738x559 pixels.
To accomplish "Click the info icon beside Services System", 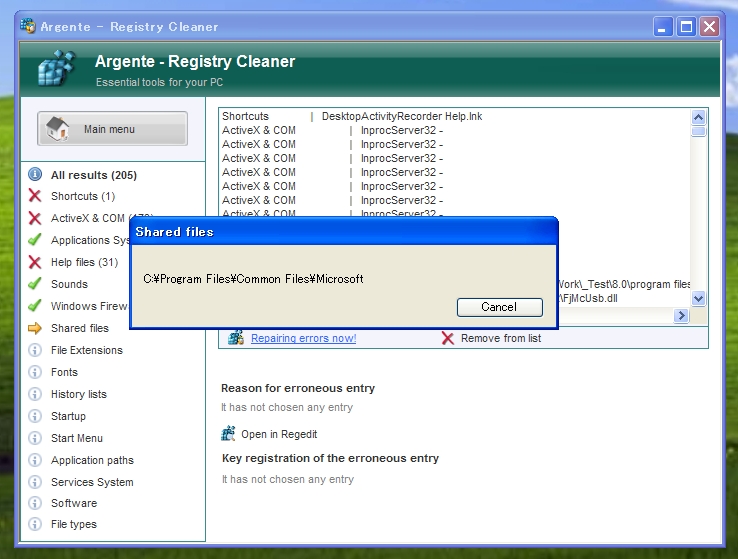I will click(x=35, y=482).
